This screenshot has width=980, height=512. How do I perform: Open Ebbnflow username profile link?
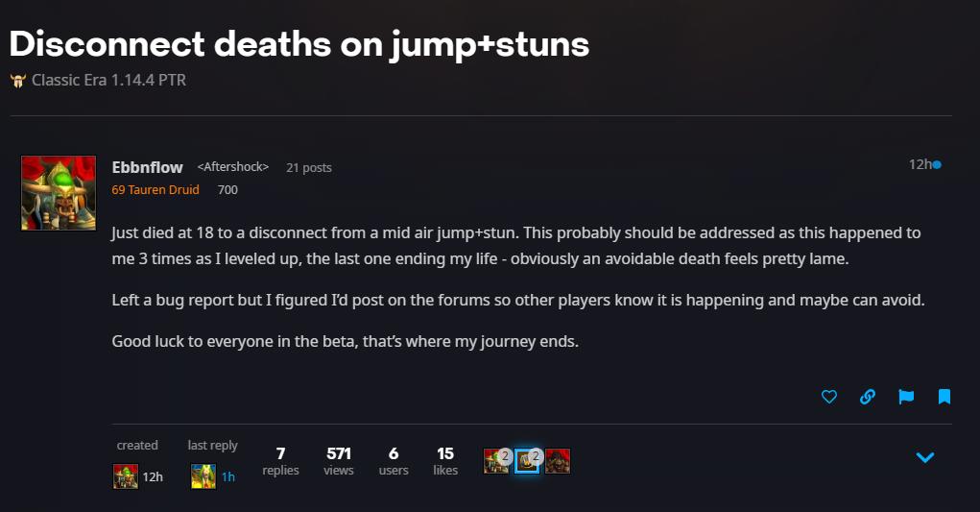click(x=147, y=167)
